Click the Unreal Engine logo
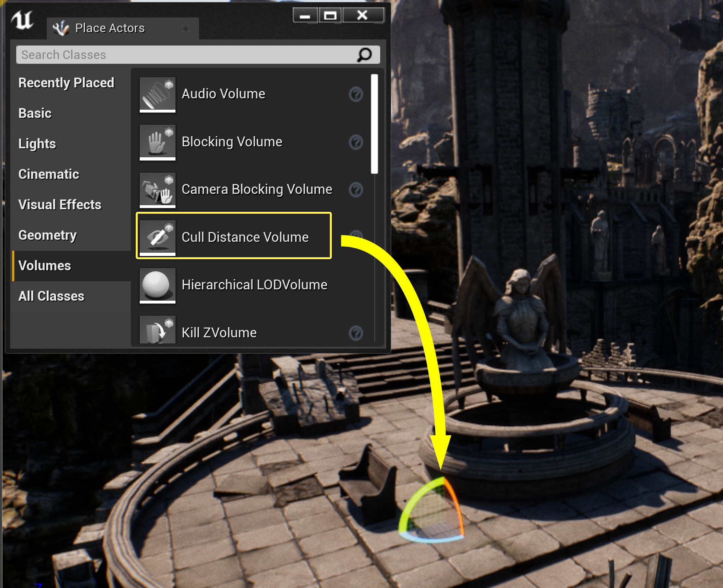 pyautogui.click(x=22, y=20)
